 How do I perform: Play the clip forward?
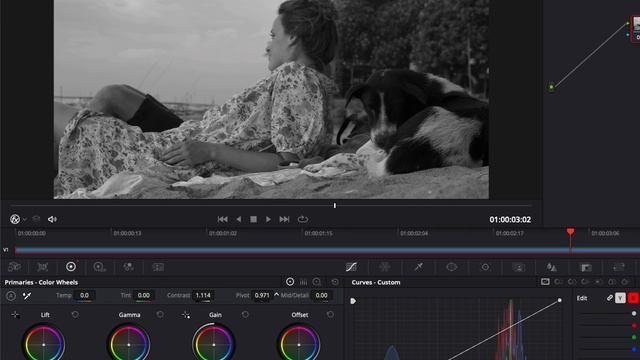click(268, 219)
